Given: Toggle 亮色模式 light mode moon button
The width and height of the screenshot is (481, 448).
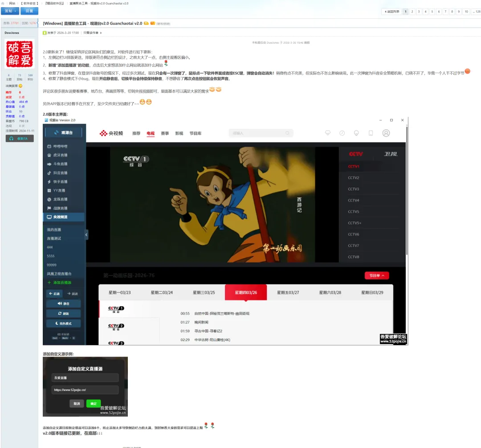Looking at the screenshot, I should click(x=64, y=323).
